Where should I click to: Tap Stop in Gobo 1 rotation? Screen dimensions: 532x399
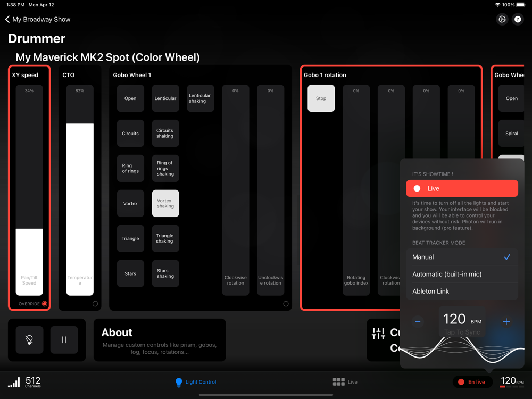tap(321, 98)
